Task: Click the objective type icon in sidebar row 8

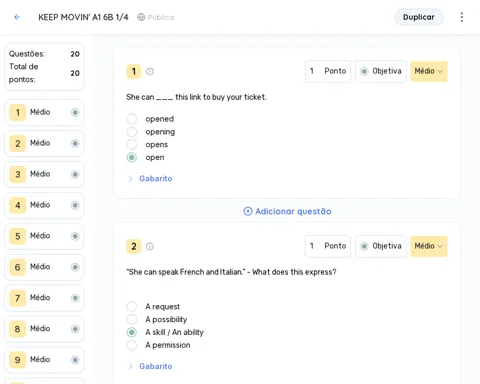Action: click(75, 329)
